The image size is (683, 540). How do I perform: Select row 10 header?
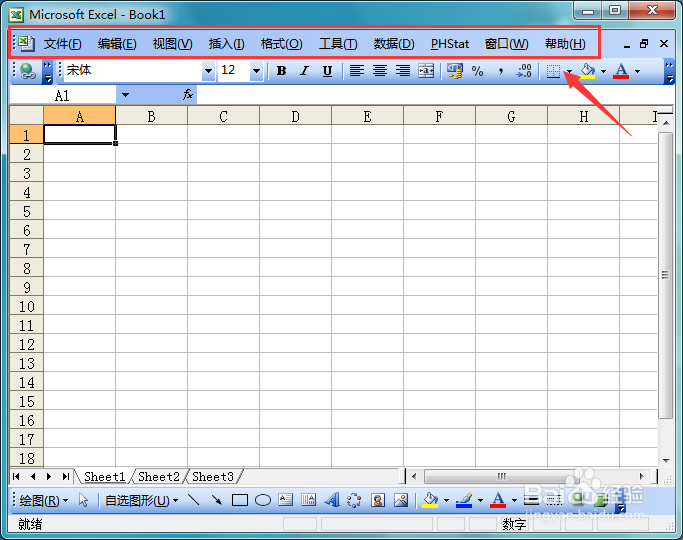(27, 306)
